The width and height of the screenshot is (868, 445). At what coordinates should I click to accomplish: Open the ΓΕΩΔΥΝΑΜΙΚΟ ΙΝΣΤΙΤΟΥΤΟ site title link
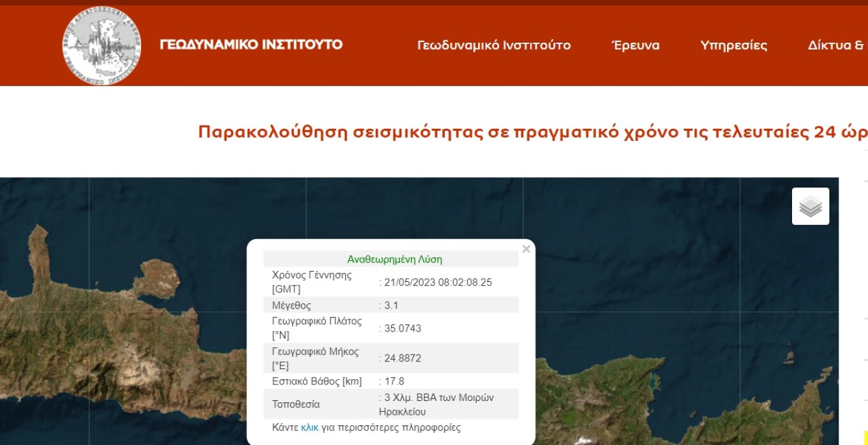[x=251, y=45]
